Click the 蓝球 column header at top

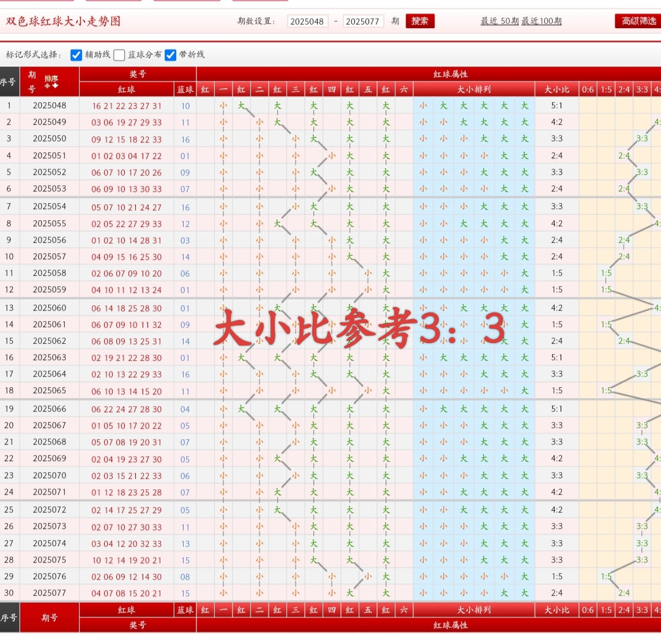click(185, 89)
